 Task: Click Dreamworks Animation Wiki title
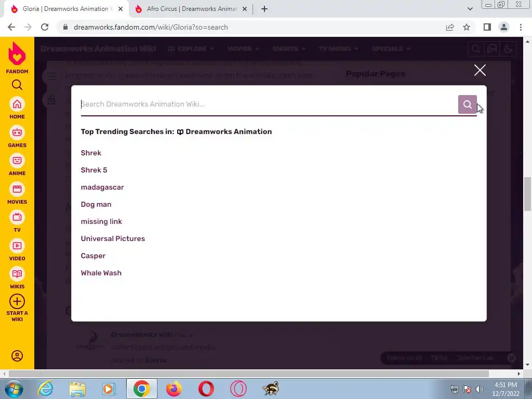98,48
